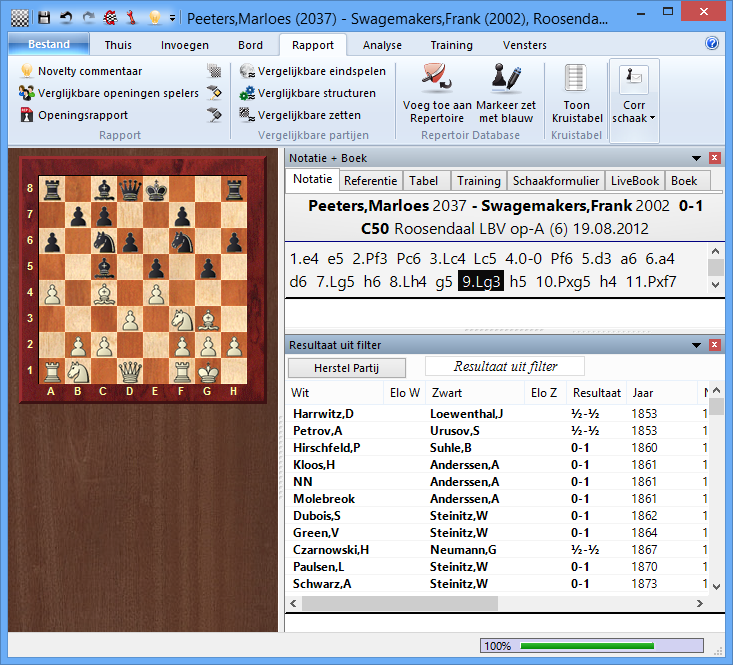Image resolution: width=733 pixels, height=665 pixels.
Task: Find Verglijkbare structuren
Action: click(x=307, y=93)
